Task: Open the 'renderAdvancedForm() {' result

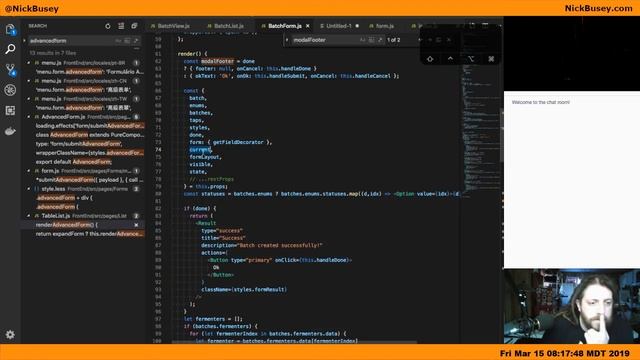Action: pos(67,225)
